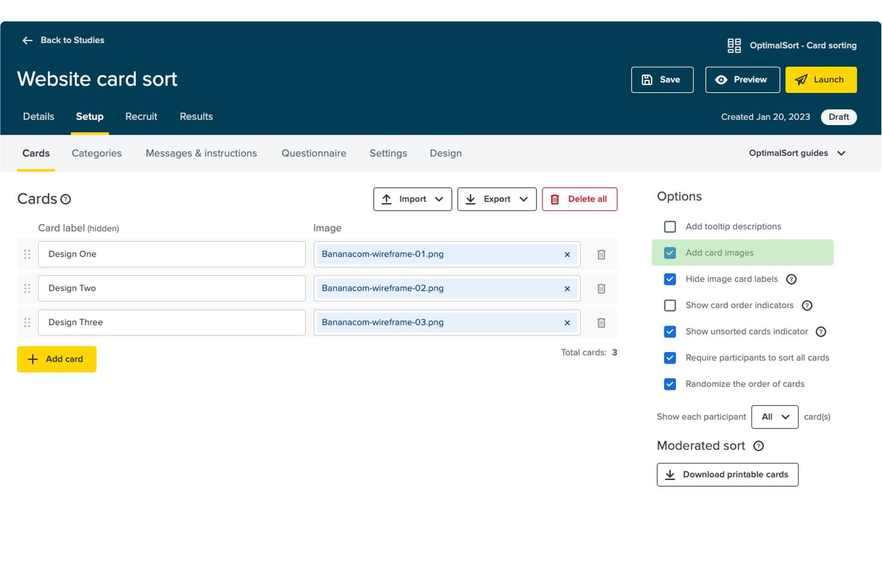Screen dimensions: 882x588
Task: Click the help icon next to Cards heading
Action: point(66,200)
